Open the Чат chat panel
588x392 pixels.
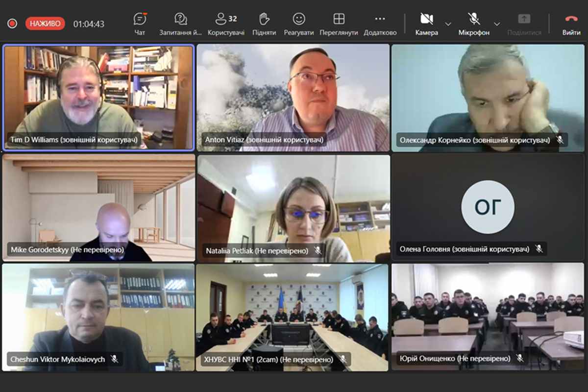140,23
